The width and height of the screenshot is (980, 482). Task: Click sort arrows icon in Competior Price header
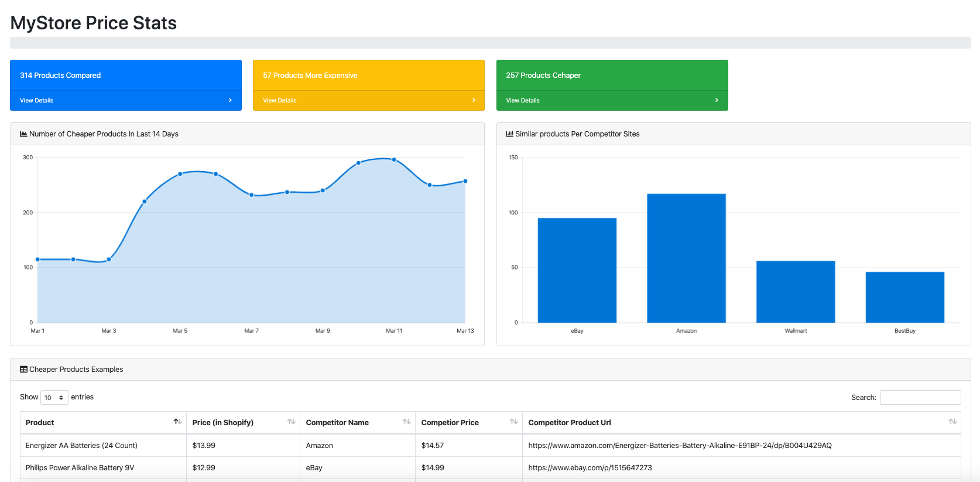point(513,422)
